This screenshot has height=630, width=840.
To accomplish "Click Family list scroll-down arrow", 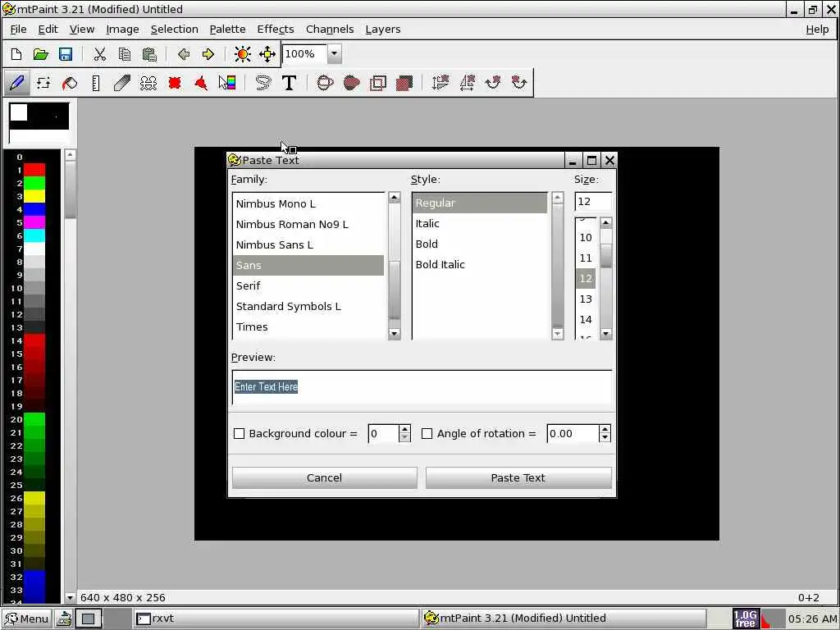I will tap(395, 334).
